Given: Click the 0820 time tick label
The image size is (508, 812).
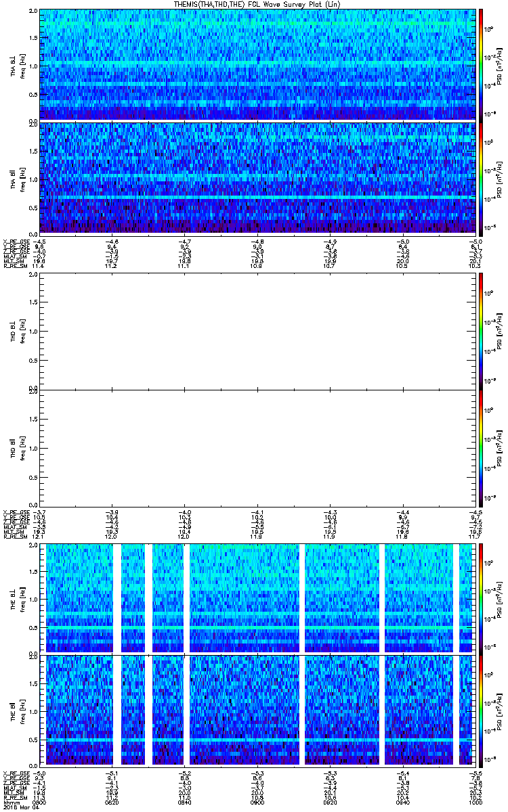Looking at the screenshot, I should (x=112, y=802).
